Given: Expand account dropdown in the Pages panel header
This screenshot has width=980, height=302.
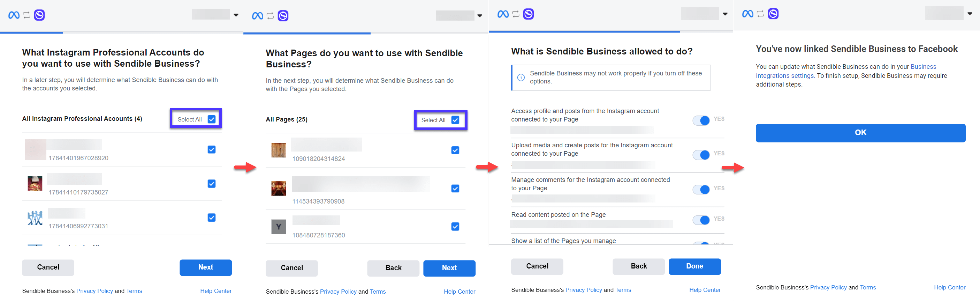Looking at the screenshot, I should tap(480, 16).
